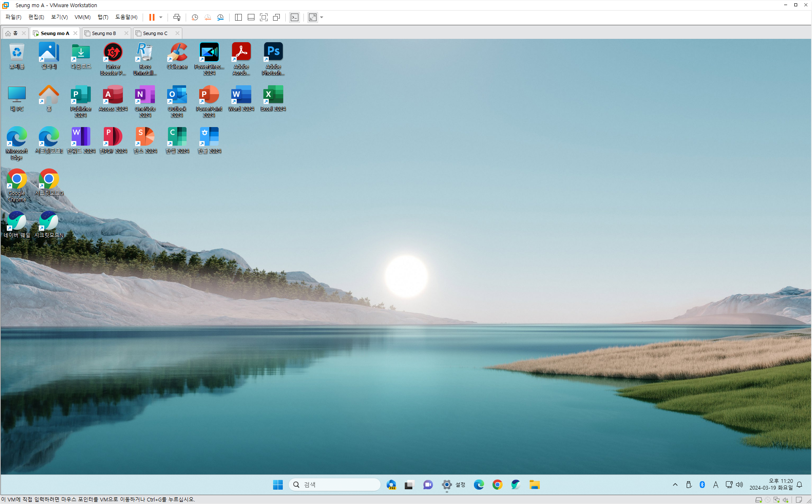Switch to the Seung mo B tab
This screenshot has width=812, height=504.
pos(104,33)
